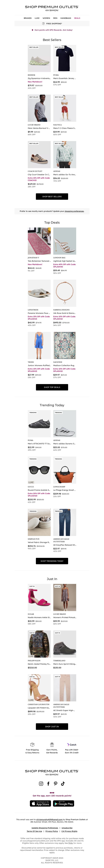Click the Free Shipping box icon in footer

pyautogui.click(x=32, y=745)
